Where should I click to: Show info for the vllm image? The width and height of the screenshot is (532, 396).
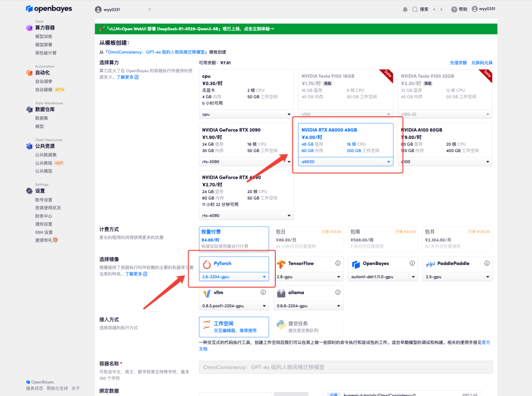pos(263,292)
